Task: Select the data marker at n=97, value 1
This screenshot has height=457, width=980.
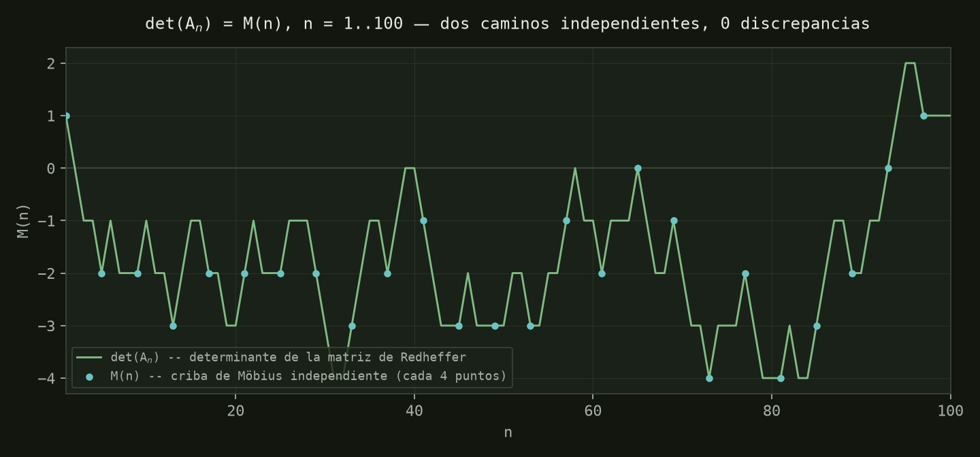Action: point(924,116)
